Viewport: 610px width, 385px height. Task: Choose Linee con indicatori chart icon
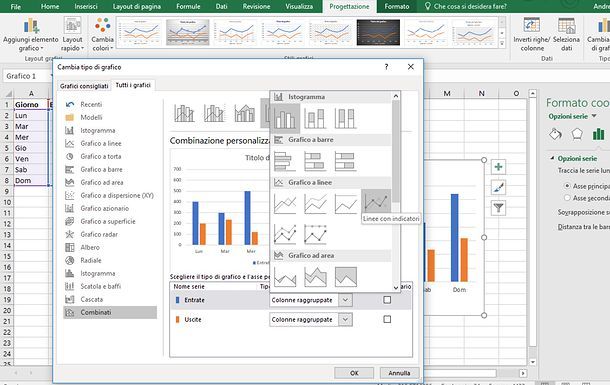click(376, 202)
